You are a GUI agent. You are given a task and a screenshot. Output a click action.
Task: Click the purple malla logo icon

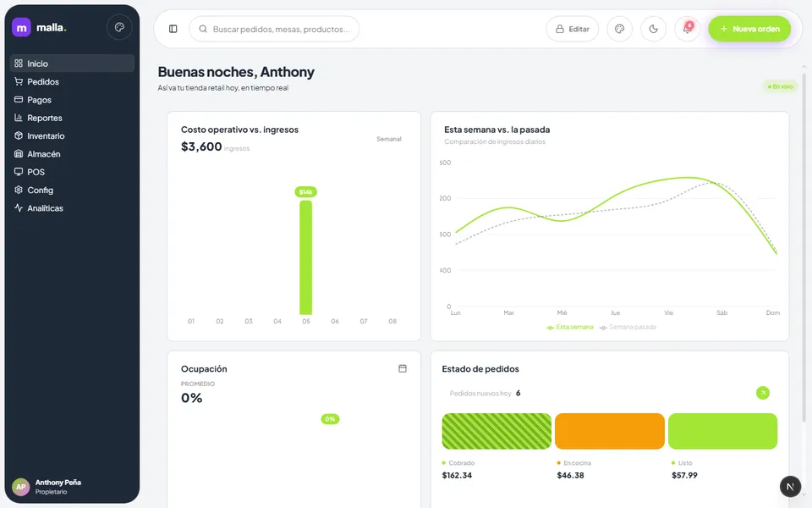click(21, 27)
